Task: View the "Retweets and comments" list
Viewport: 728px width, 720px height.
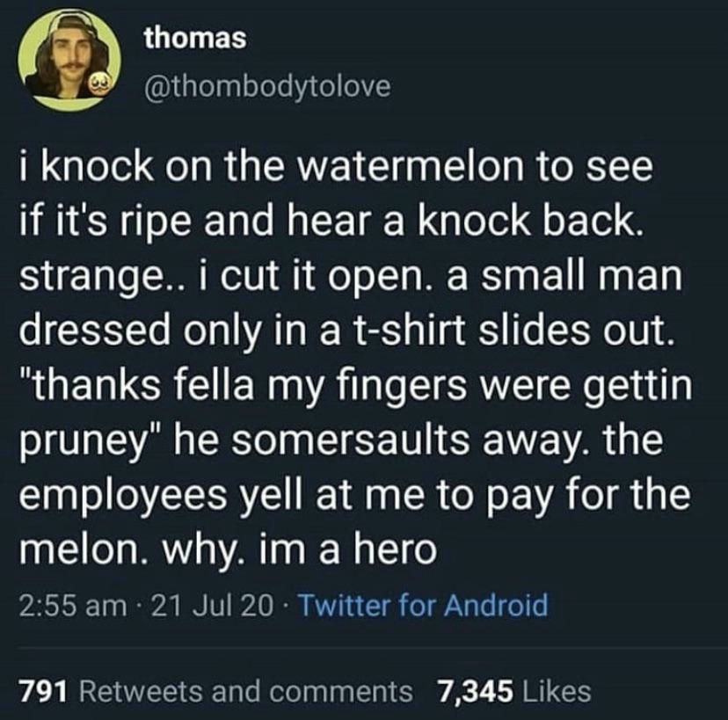Action: (246, 691)
